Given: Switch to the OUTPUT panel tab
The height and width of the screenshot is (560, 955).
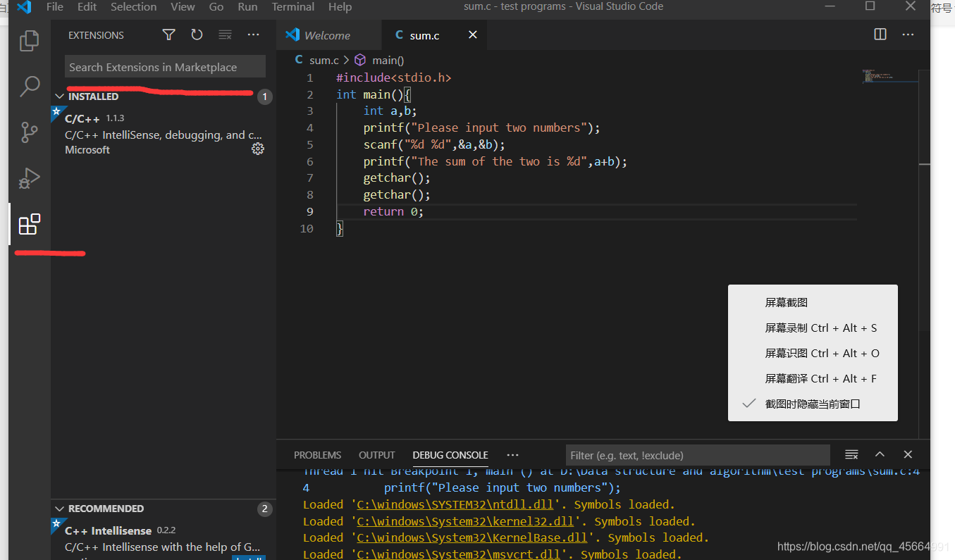Looking at the screenshot, I should (377, 455).
